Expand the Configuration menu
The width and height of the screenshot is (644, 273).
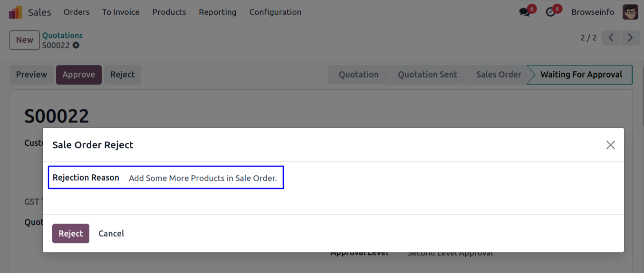(275, 12)
